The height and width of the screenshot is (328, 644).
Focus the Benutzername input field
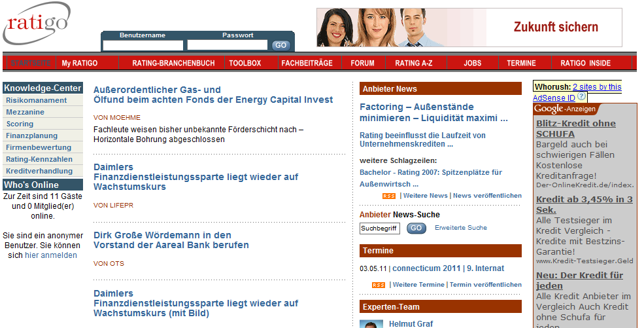click(x=143, y=45)
